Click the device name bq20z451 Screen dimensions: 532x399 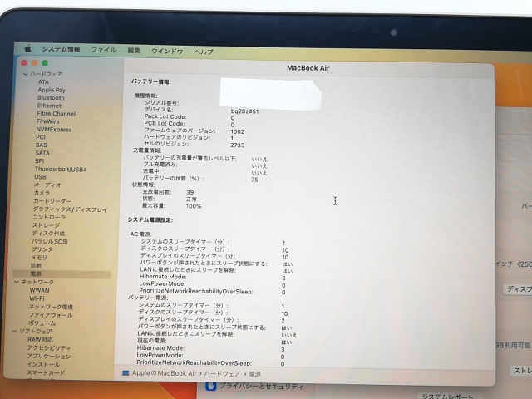[x=244, y=111]
